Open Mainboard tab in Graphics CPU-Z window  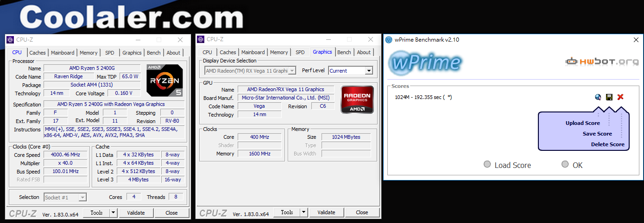(x=253, y=52)
